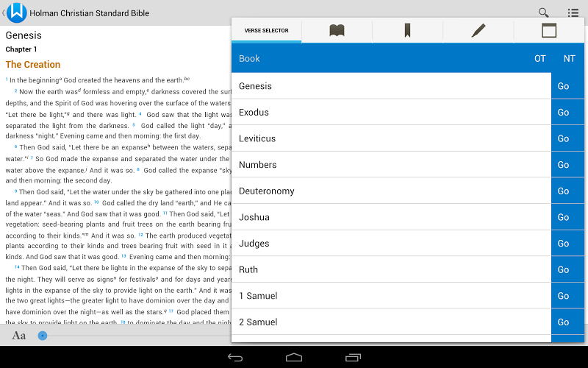
Task: Select Deuteronomy in the book list
Action: 391,191
